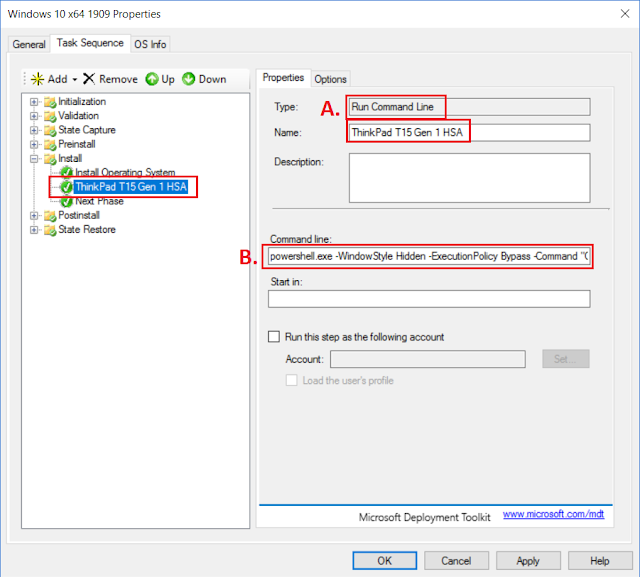Click the Postinstall folder icon

point(50,216)
